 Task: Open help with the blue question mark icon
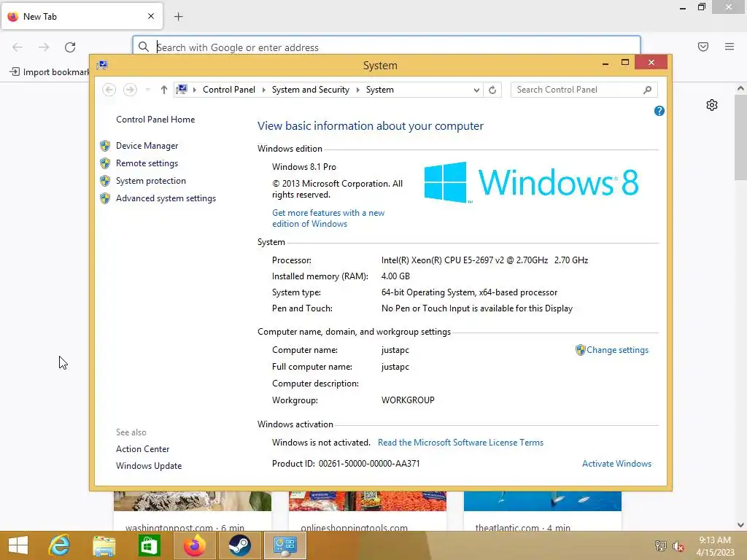659,111
